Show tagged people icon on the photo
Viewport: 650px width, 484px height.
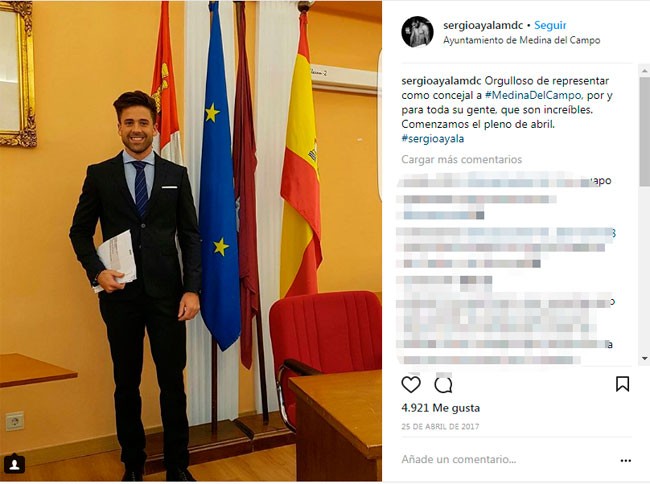click(x=14, y=464)
